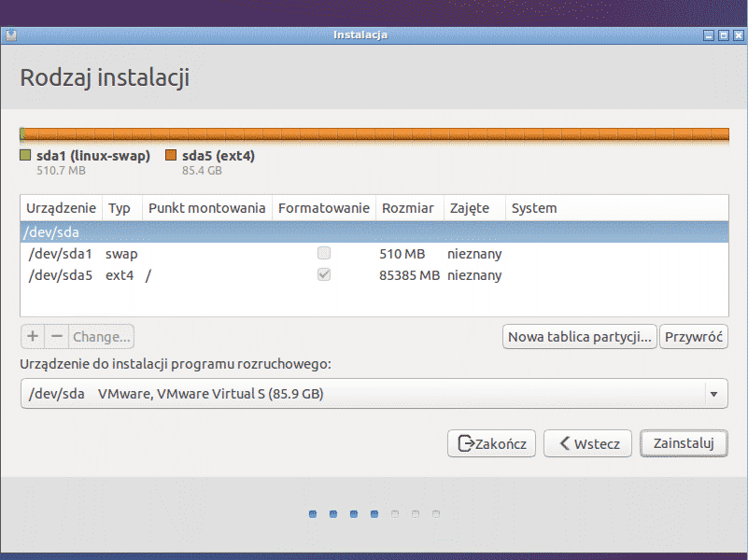Toggle format checkbox for /dev/sda5

(x=324, y=275)
